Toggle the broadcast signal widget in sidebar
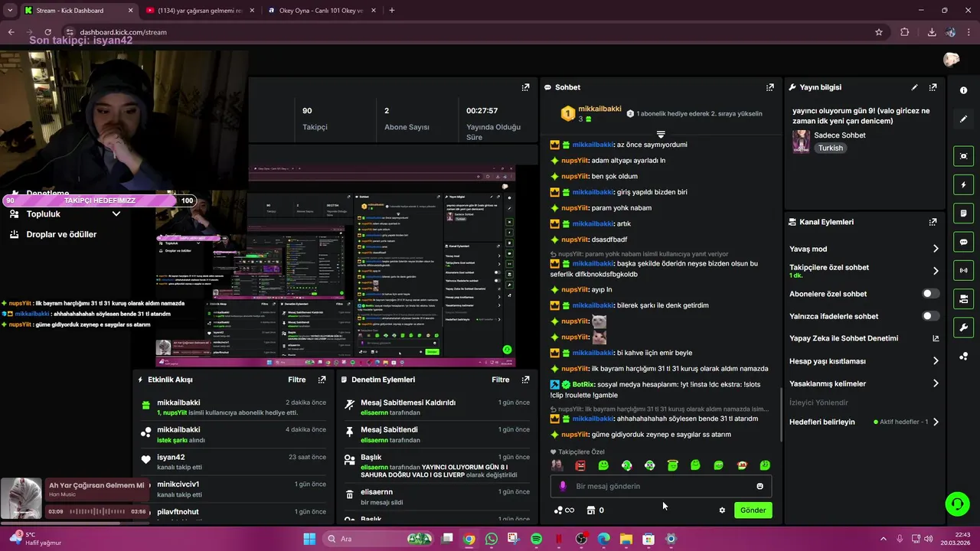980x551 pixels. coord(963,270)
